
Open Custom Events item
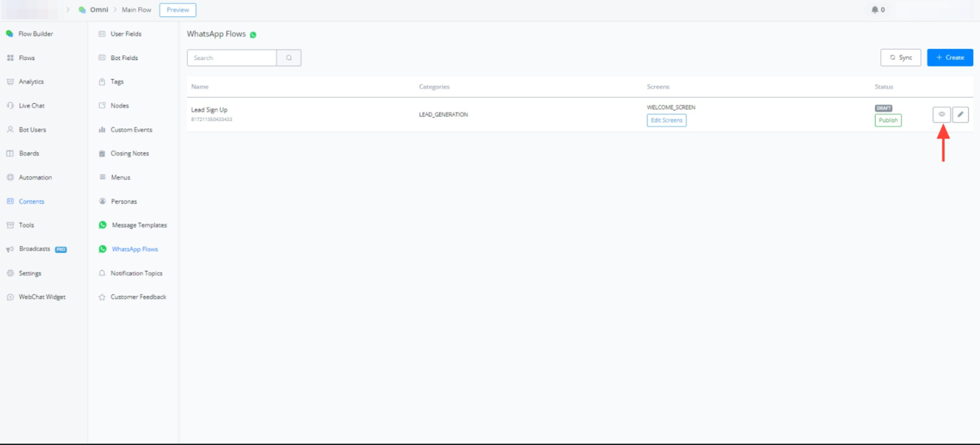click(x=131, y=130)
